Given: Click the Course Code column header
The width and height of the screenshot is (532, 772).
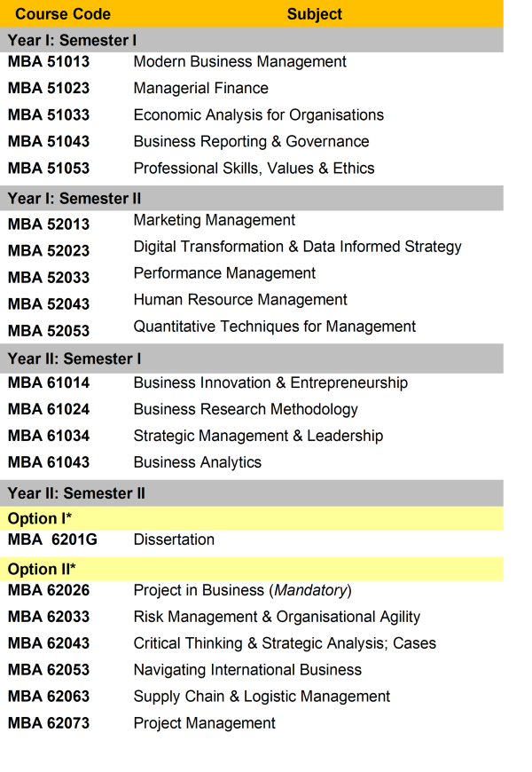Looking at the screenshot, I should point(63,14).
